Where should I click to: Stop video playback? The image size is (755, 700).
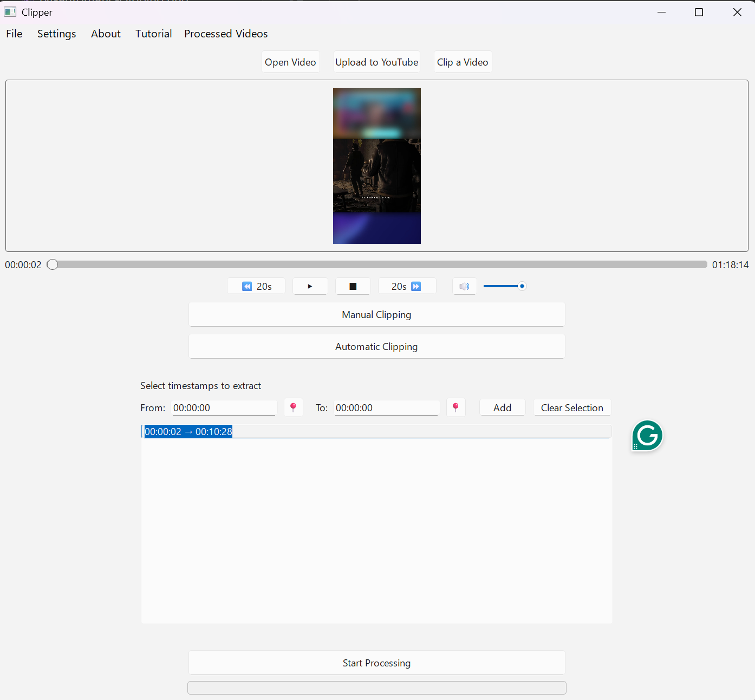click(353, 287)
